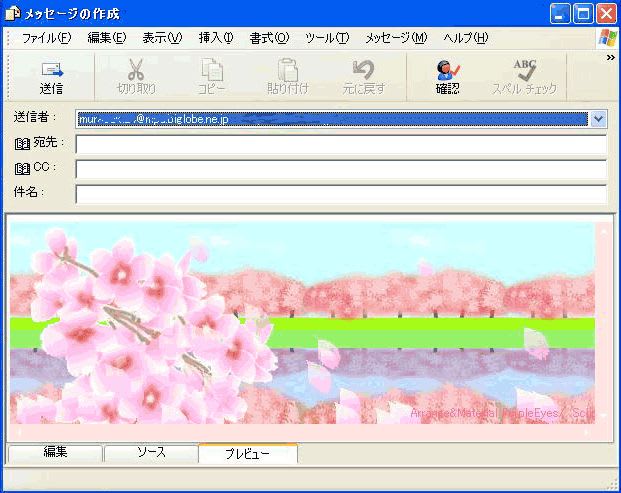The image size is (621, 493).
Task: Open address book via CC icon
Action: (x=22, y=168)
